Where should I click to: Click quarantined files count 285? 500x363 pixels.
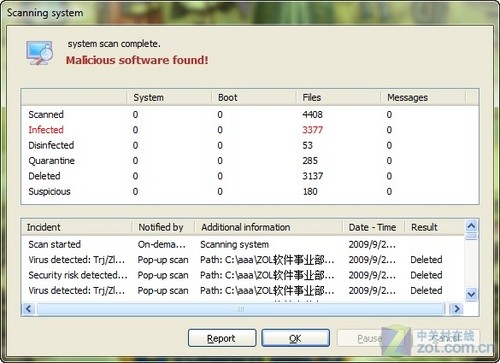point(310,161)
